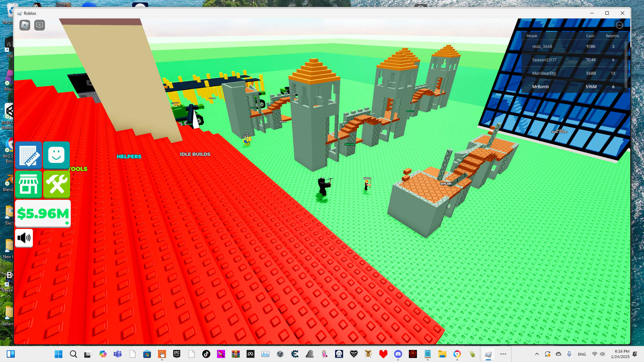This screenshot has width=644, height=362.
Task: Click the taskbar overflow three-dots button
Action: [x=503, y=354]
